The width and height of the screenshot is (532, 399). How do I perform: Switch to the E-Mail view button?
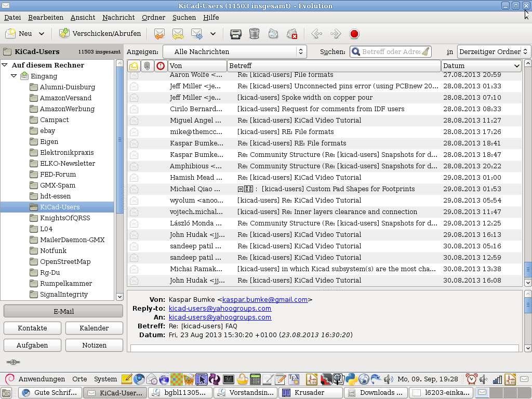point(63,311)
